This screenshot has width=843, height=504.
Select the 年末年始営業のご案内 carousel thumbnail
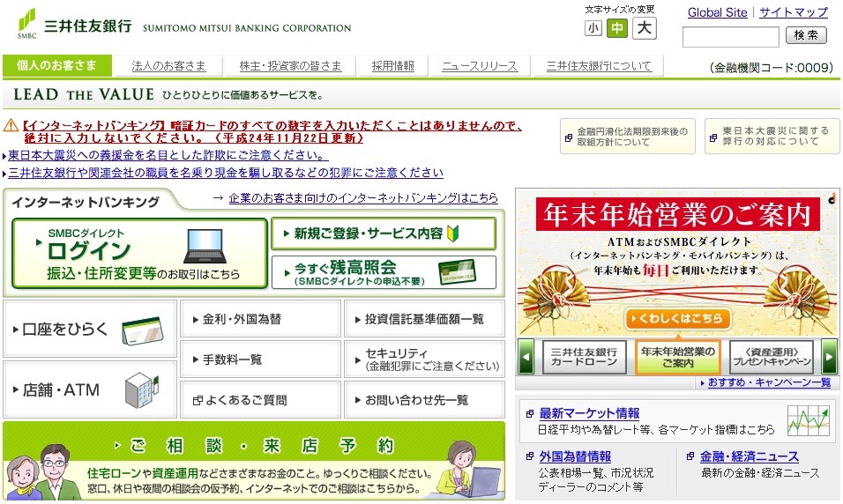point(678,357)
